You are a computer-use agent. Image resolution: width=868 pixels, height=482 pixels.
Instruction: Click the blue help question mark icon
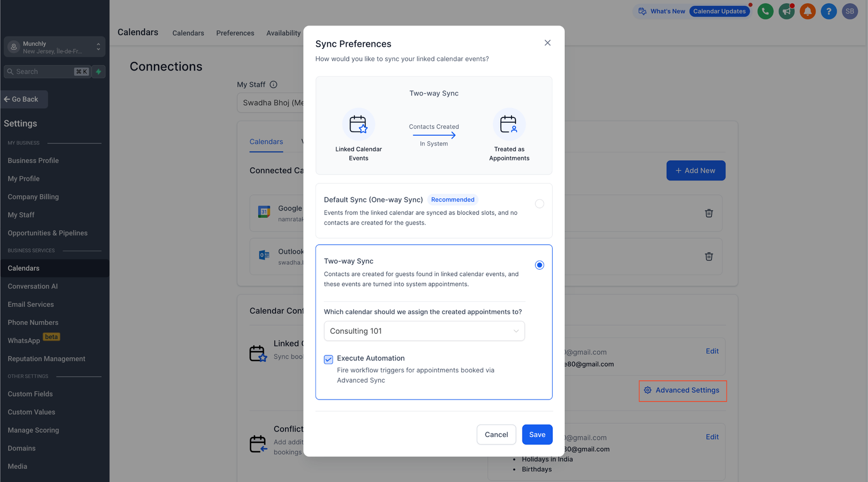pos(828,11)
